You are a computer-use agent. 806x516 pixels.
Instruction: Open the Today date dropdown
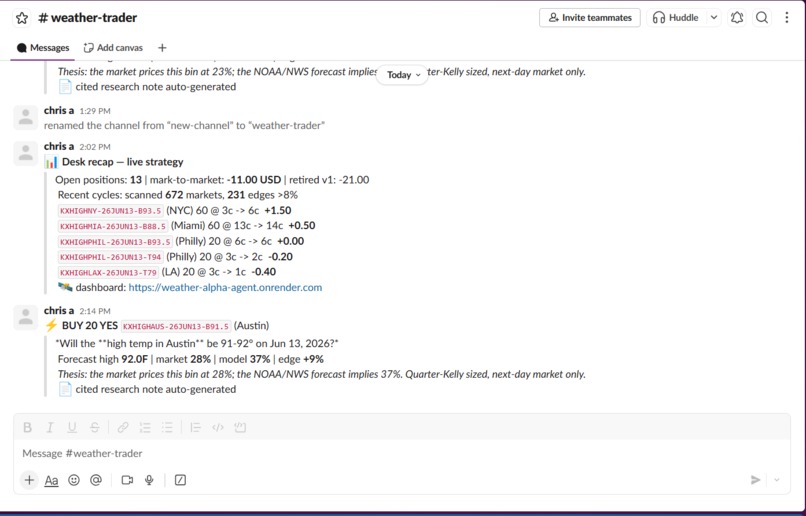pyautogui.click(x=403, y=75)
